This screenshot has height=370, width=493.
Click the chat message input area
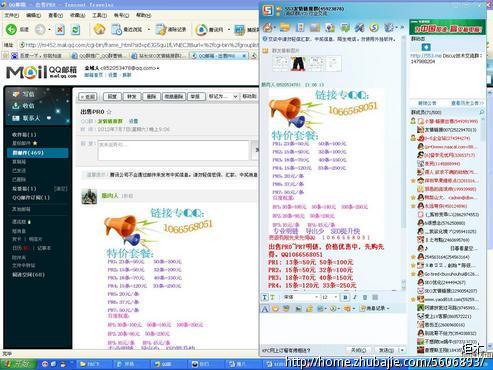coord(333,330)
